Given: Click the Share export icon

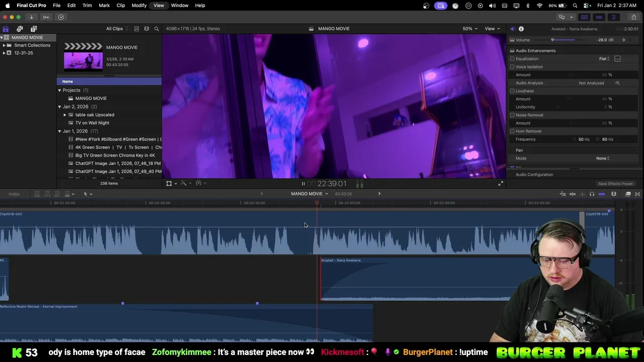Looking at the screenshot, I should [x=633, y=17].
